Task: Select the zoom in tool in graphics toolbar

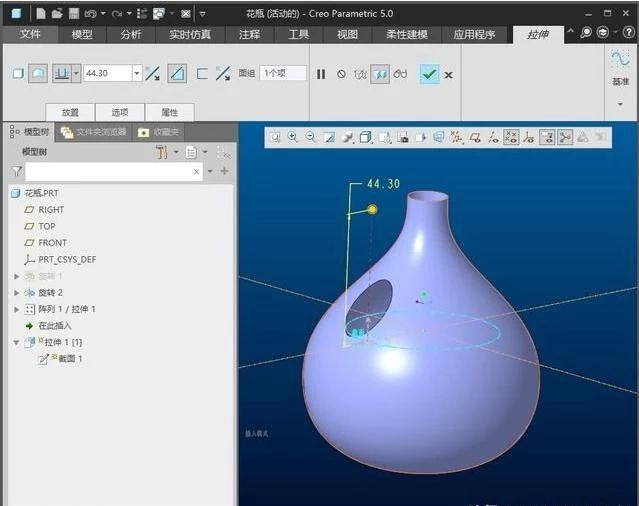Action: [x=293, y=137]
